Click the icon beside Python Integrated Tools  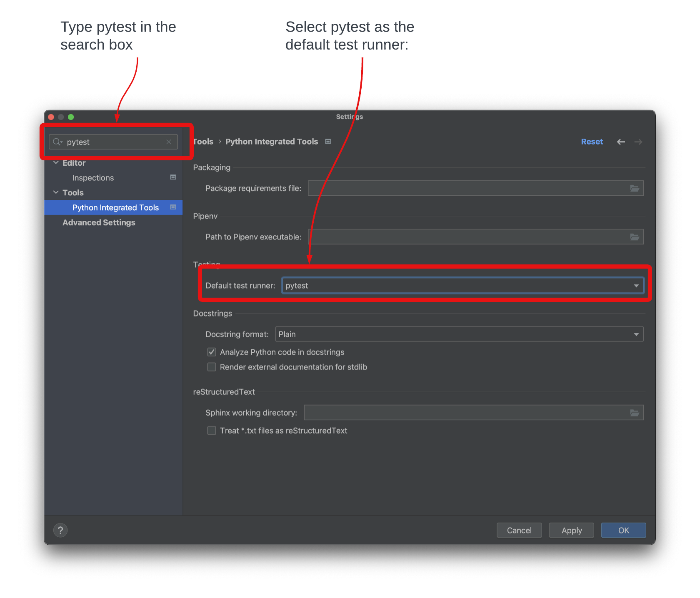(172, 207)
